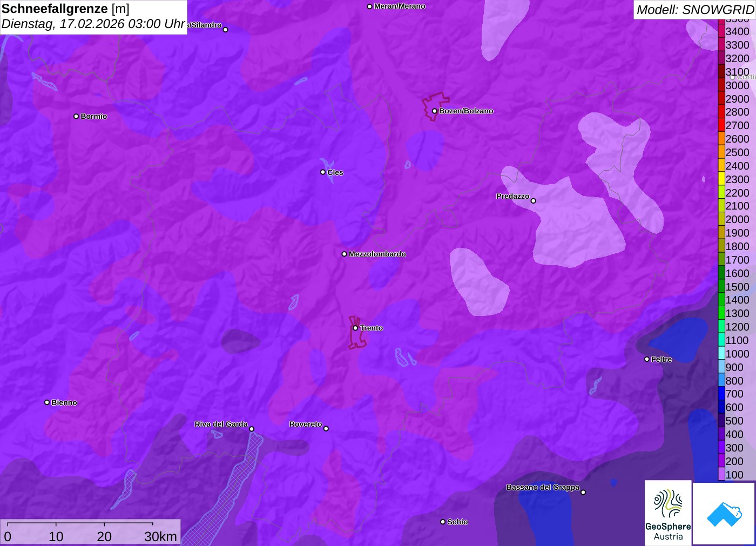Click the Modell: SNOWGRID label
This screenshot has width=756, height=546.
click(695, 10)
